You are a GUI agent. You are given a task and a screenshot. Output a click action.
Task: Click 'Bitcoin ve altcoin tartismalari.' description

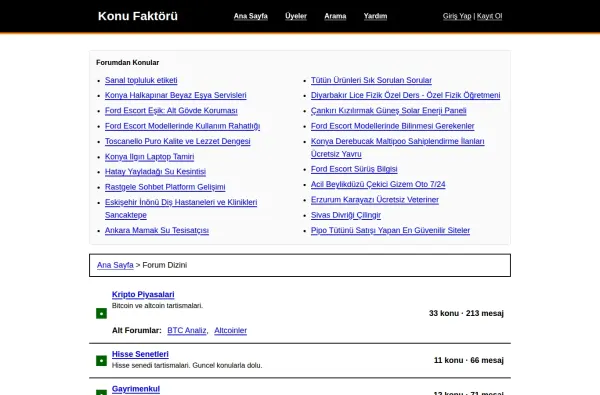tap(157, 305)
